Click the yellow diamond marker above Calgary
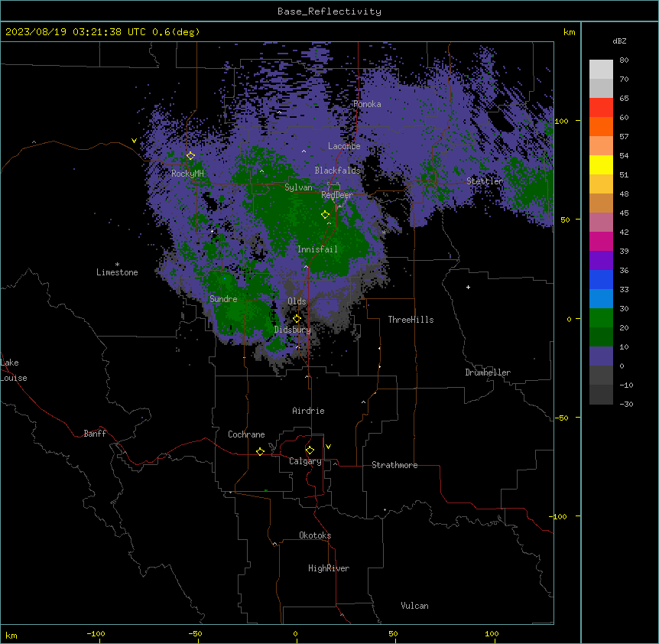The width and height of the screenshot is (659, 644). 310,450
